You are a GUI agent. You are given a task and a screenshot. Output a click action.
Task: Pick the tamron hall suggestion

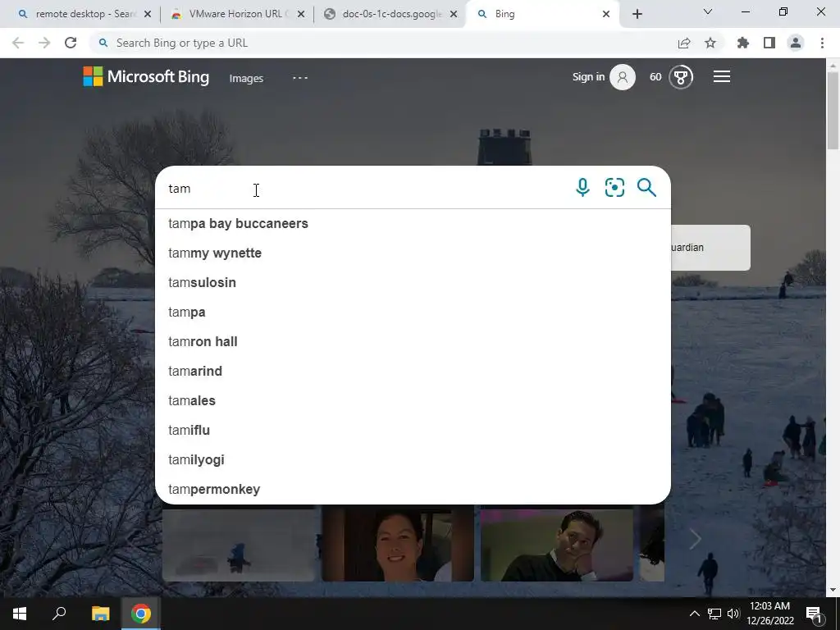[x=413, y=341]
